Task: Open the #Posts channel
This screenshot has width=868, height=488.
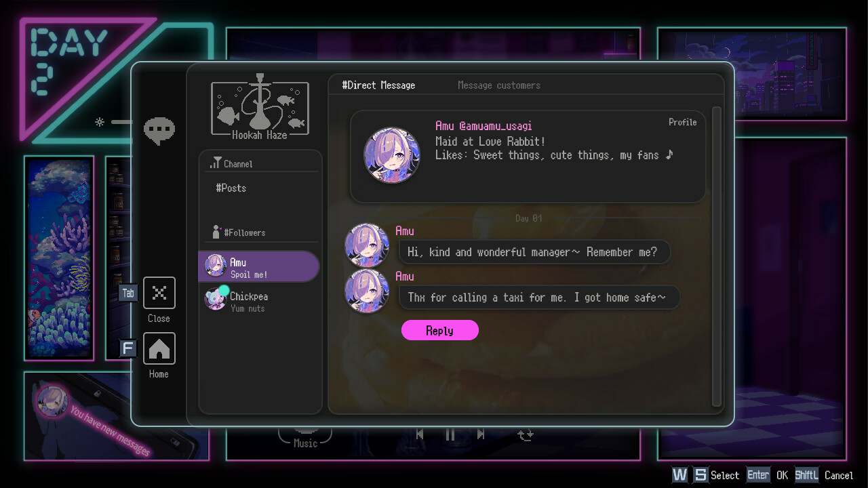Action: 231,188
